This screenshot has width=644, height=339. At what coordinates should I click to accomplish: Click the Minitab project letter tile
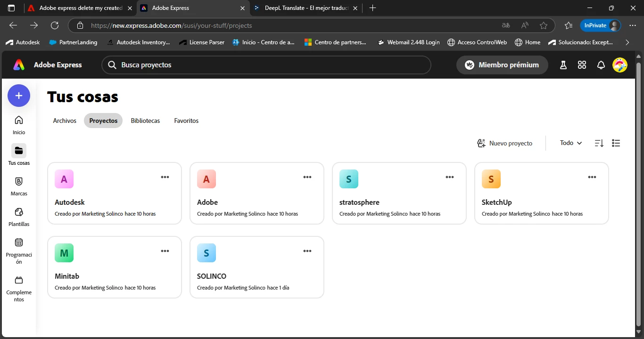(64, 253)
